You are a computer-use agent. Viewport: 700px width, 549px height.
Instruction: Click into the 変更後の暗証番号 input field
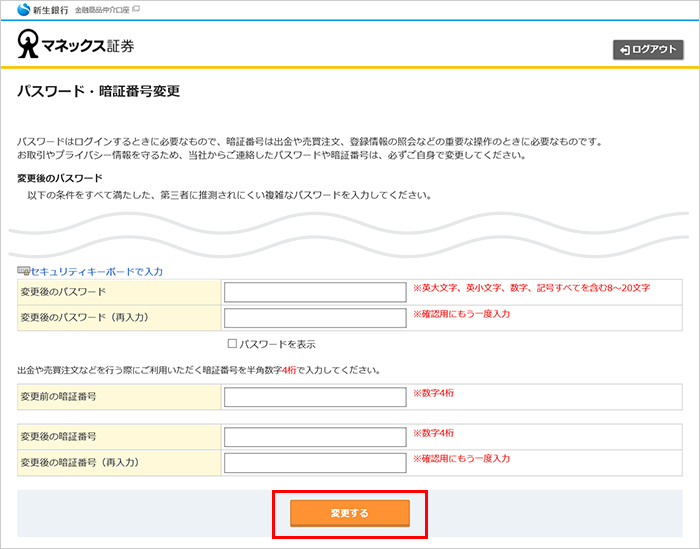coord(315,437)
